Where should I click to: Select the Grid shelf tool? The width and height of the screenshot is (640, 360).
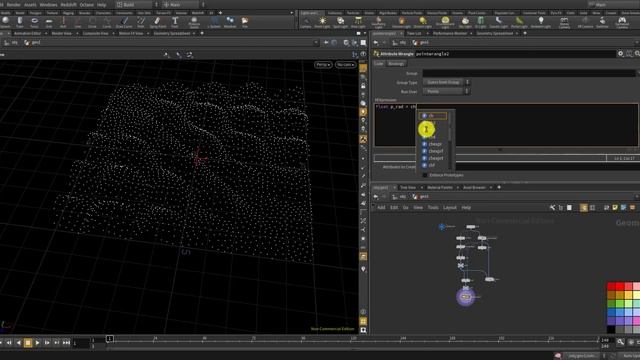coord(49,22)
